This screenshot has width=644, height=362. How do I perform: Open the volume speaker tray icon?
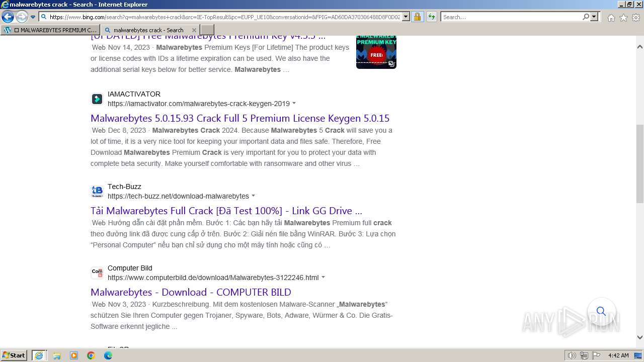click(x=572, y=355)
